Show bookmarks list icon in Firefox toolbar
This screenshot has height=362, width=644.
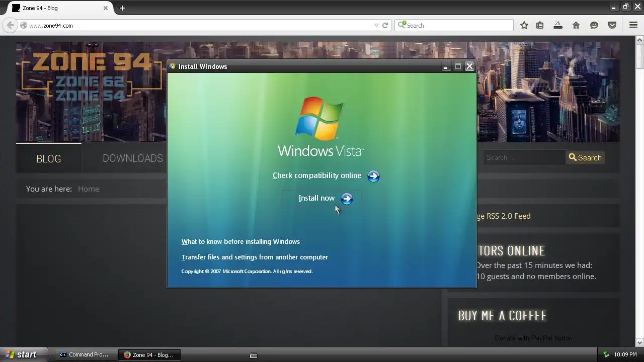540,25
